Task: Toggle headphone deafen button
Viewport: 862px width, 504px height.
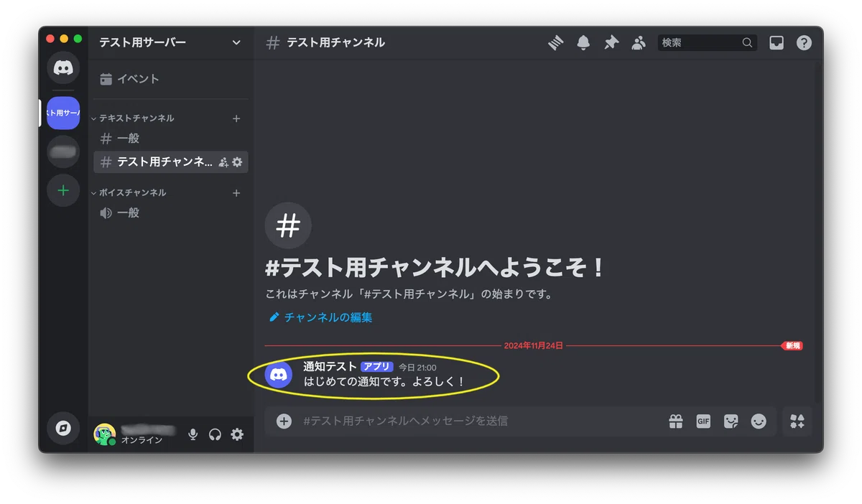Action: [215, 434]
